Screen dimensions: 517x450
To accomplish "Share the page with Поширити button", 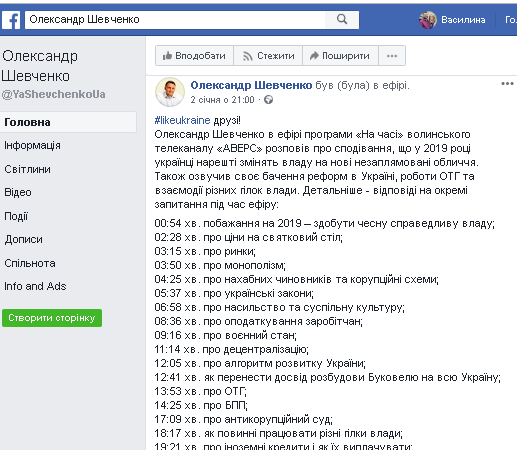I will pyautogui.click(x=340, y=56).
